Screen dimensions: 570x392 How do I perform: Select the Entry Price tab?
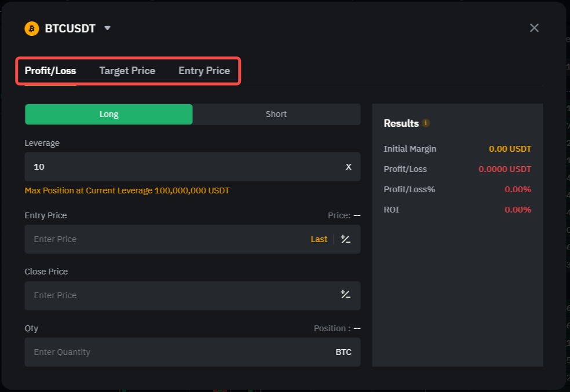click(x=204, y=71)
